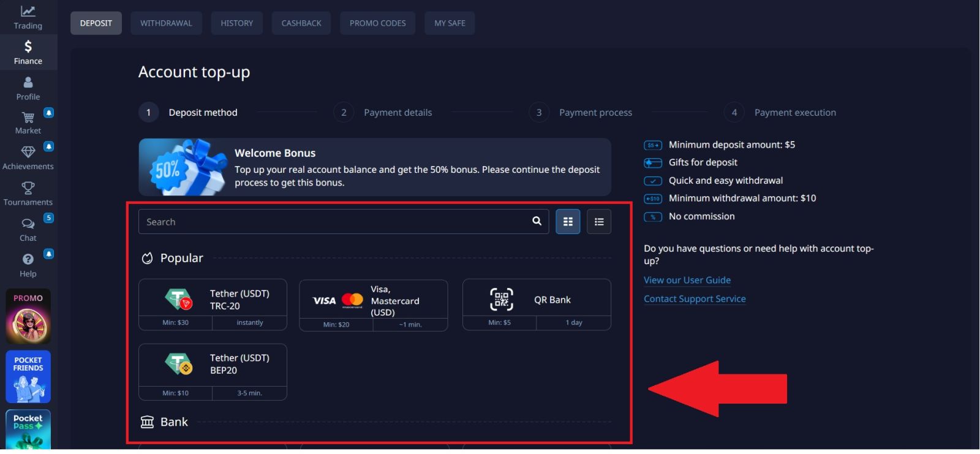Open Achievements diamond icon
This screenshot has height=454, width=980.
click(28, 157)
